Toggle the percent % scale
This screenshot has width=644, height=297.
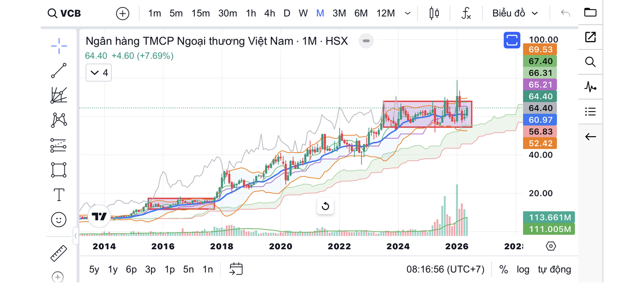(504, 269)
